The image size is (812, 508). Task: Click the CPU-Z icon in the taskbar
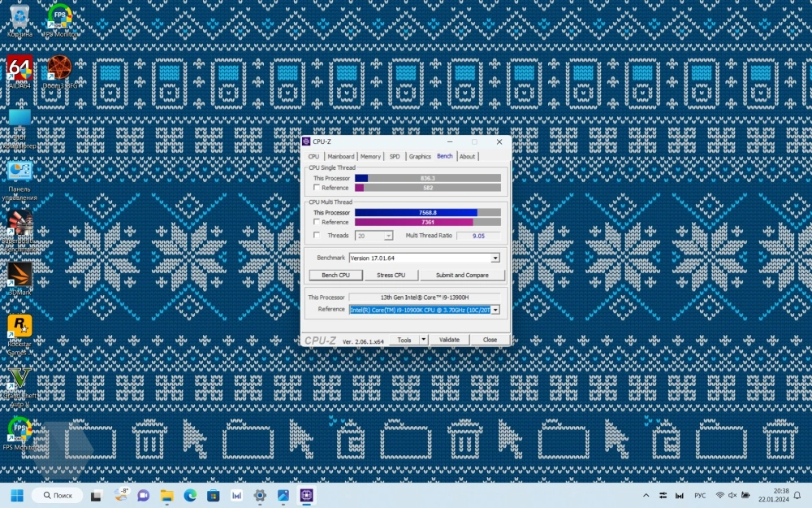pos(307,495)
